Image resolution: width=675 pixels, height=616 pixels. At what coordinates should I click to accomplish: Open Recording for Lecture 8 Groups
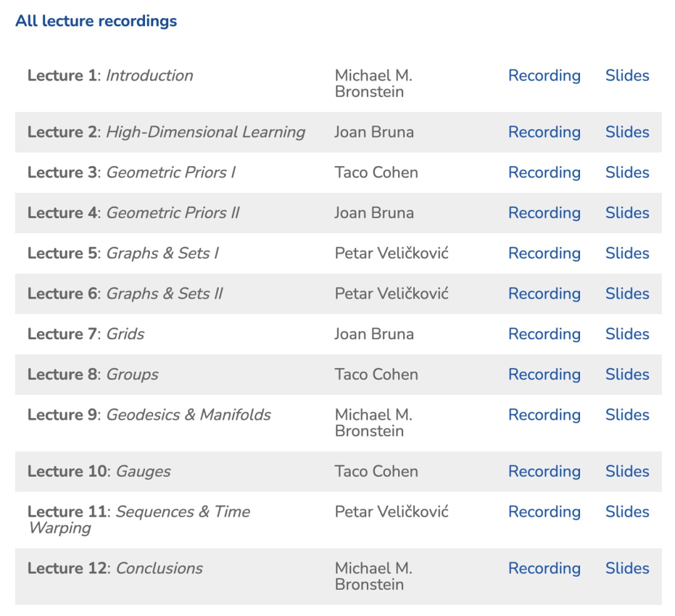pos(544,375)
